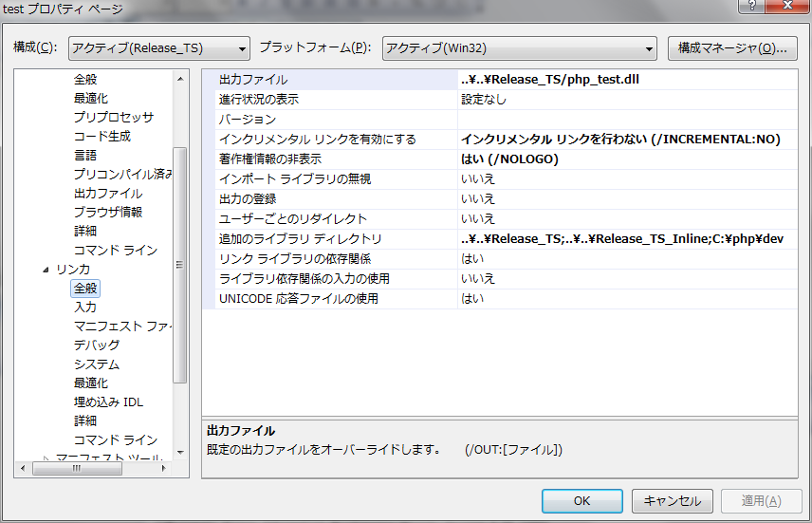The image size is (812, 523).
Task: Select システム in the linker tree
Action: pos(97,364)
